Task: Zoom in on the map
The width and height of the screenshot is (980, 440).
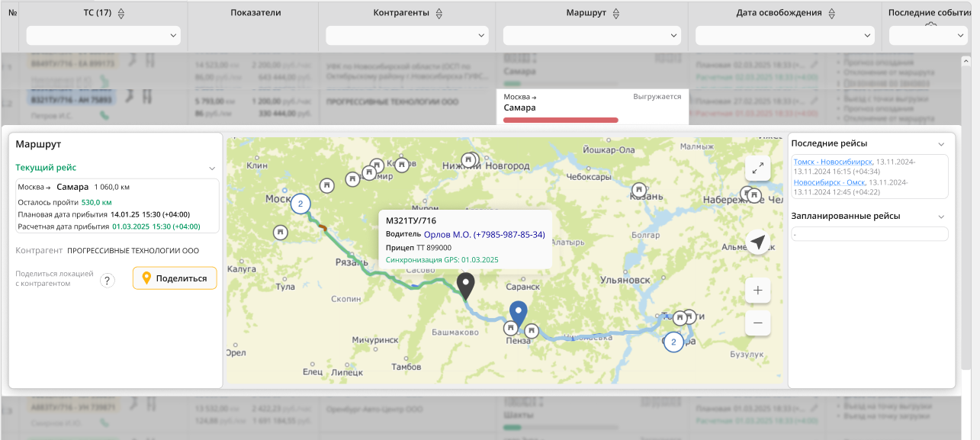Action: point(757,291)
